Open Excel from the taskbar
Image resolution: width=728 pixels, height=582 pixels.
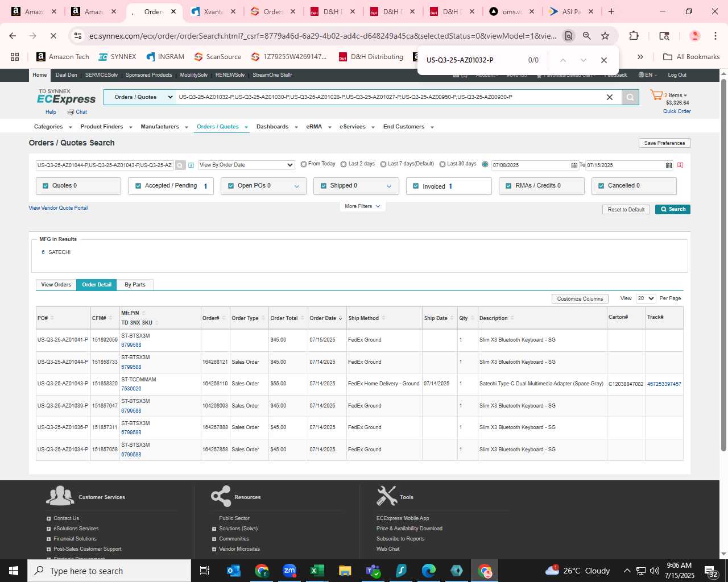pos(317,571)
